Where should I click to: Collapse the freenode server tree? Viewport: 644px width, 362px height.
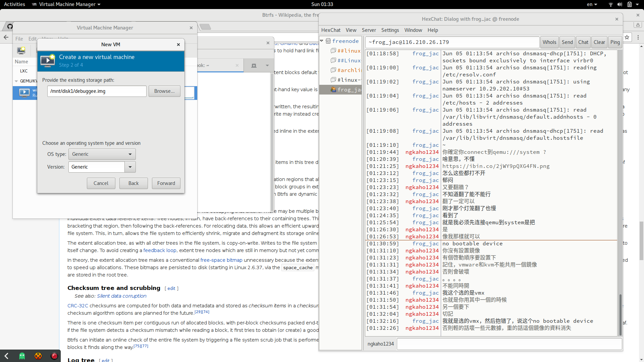point(322,41)
